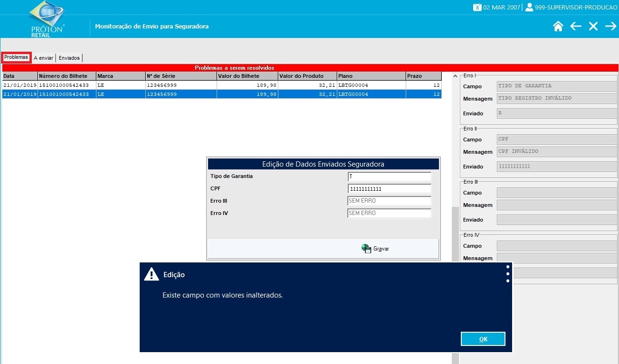Click the empty Erro III Campo field
Viewport: 619px width, 364px height.
(x=557, y=192)
